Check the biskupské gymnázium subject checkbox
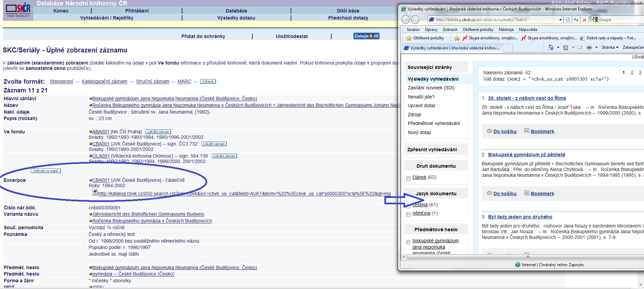The height and width of the screenshot is (289, 644). pyautogui.click(x=408, y=242)
